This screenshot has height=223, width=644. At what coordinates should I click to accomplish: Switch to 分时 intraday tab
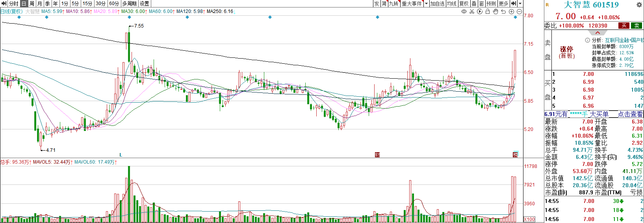click(x=13, y=4)
